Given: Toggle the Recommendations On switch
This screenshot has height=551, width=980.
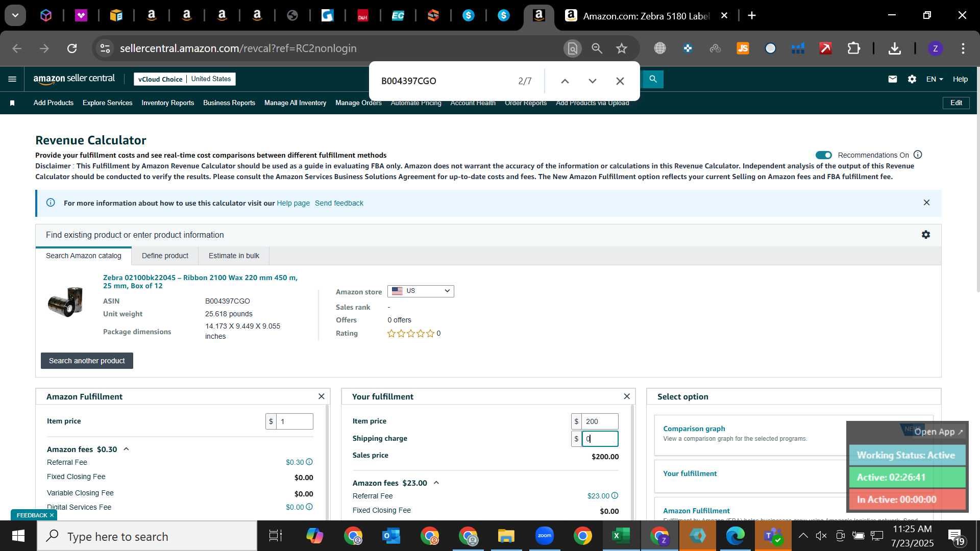Looking at the screenshot, I should [823, 155].
